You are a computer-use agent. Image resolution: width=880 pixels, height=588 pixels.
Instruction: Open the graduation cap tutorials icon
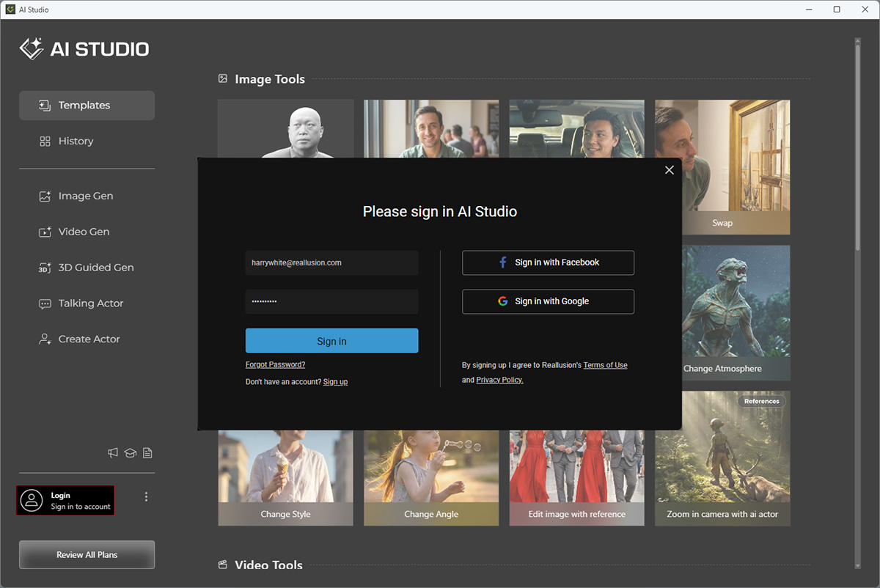pyautogui.click(x=131, y=453)
